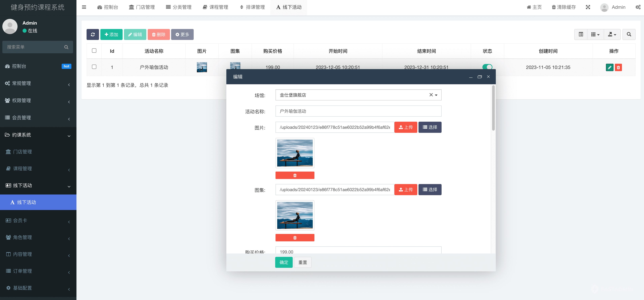Expand 角色管理 in sidebar

[x=38, y=237]
